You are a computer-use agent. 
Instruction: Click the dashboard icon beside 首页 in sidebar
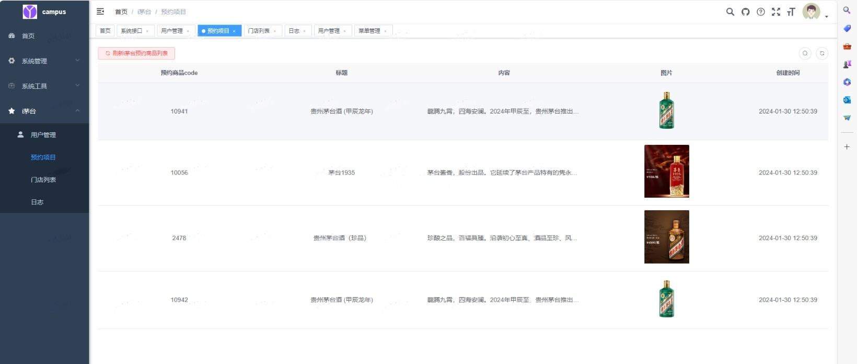[x=11, y=36]
